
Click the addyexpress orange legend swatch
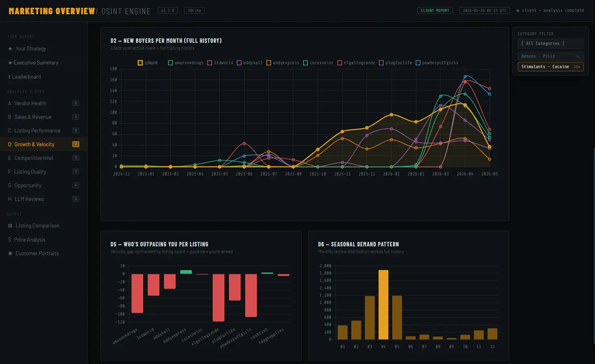click(x=269, y=63)
